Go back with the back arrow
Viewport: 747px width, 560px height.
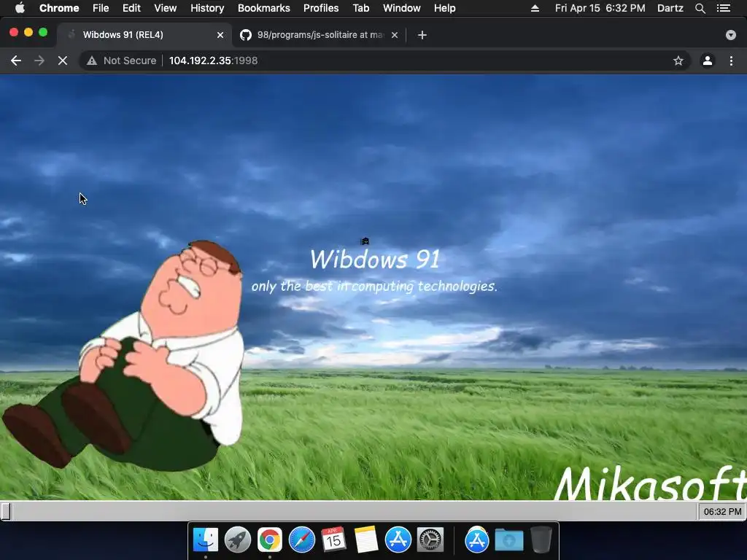16,61
